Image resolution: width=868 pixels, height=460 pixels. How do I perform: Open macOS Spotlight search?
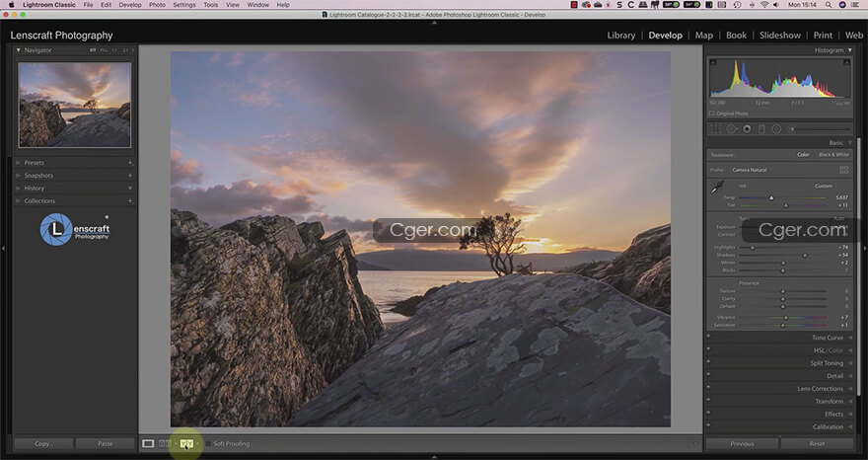point(829,4)
